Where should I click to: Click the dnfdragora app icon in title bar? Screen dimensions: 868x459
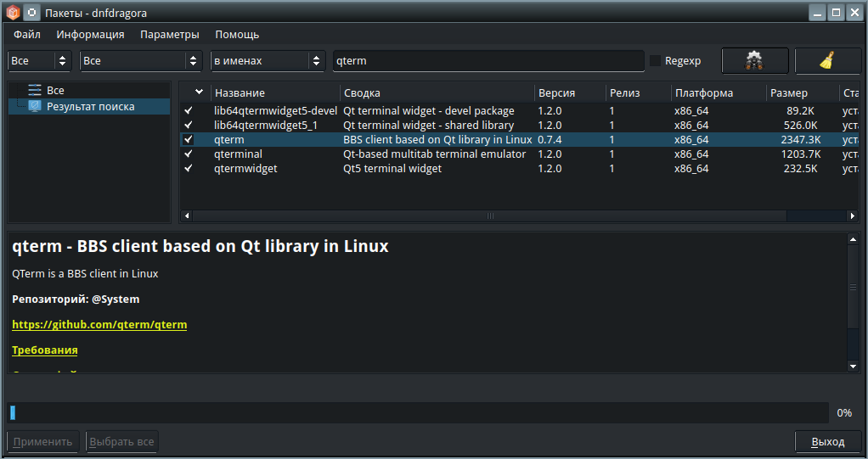(x=13, y=12)
